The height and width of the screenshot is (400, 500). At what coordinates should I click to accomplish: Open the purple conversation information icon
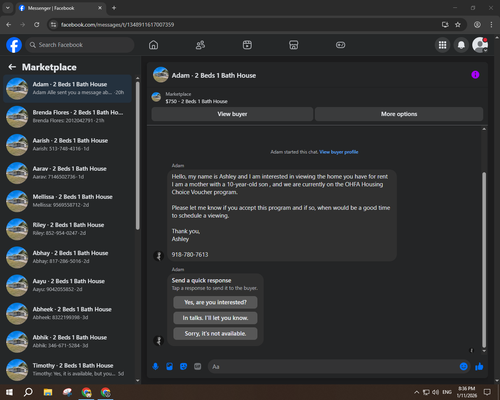point(475,75)
